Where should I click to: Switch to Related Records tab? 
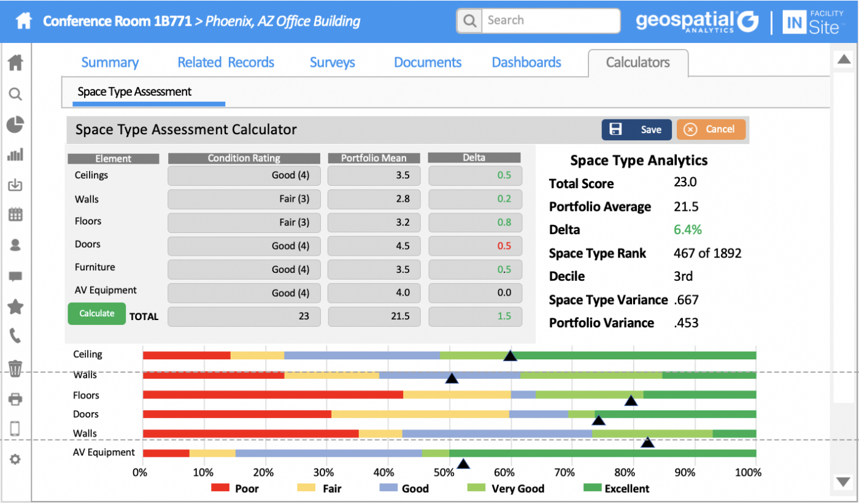click(226, 63)
